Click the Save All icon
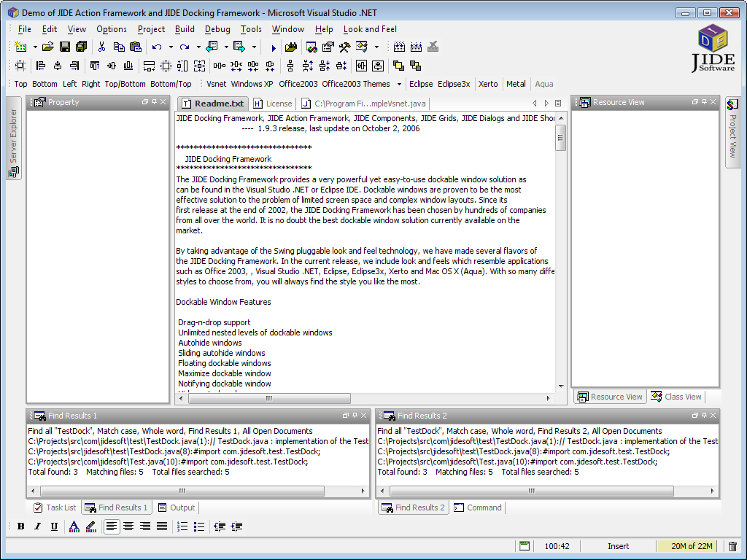The height and width of the screenshot is (560, 747). pyautogui.click(x=82, y=47)
